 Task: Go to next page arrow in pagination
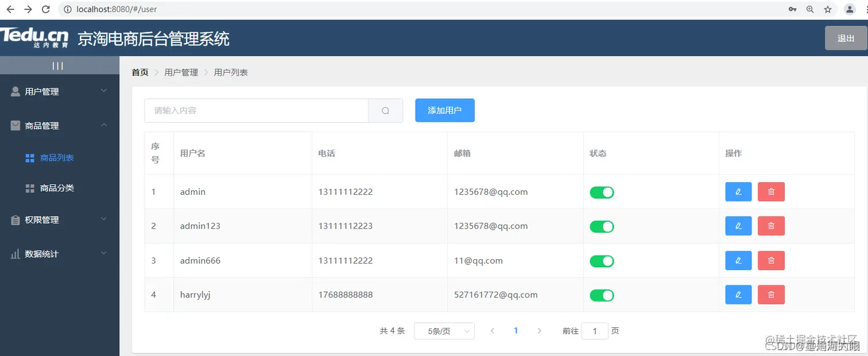click(x=539, y=331)
